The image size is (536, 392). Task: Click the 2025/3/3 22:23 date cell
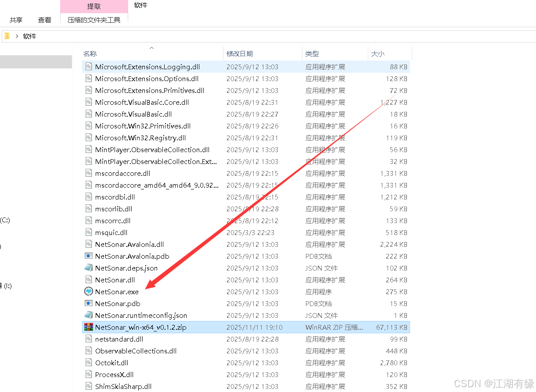[x=251, y=232]
